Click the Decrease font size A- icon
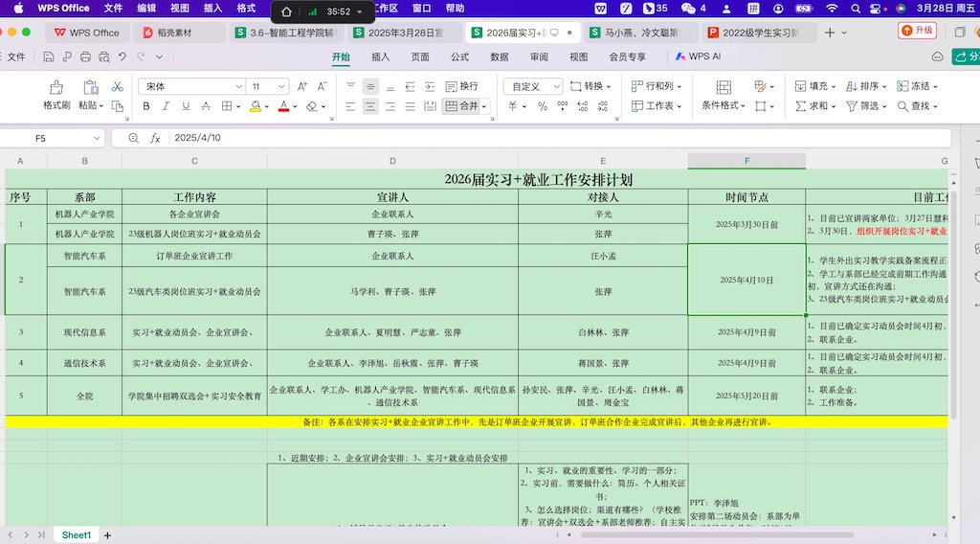Viewport: 980px width, 544px height. click(322, 86)
